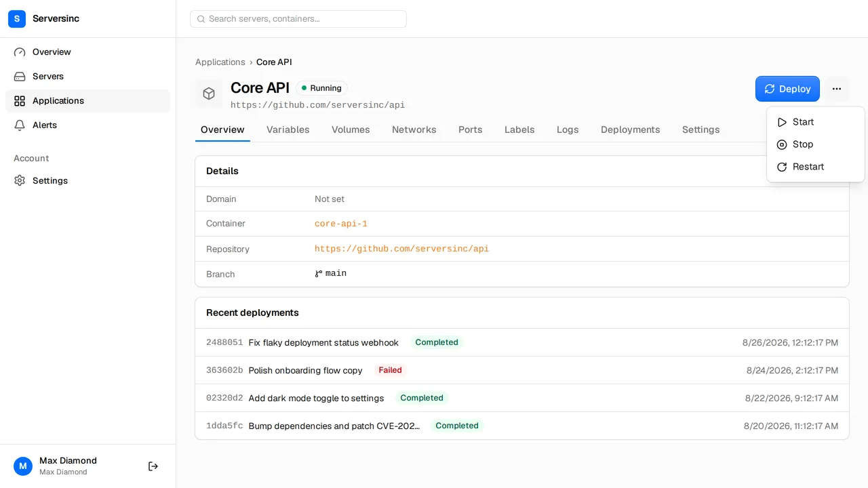Image resolution: width=868 pixels, height=488 pixels.
Task: Open deployment 1dda5fc Bump dependencies
Action: tap(522, 426)
